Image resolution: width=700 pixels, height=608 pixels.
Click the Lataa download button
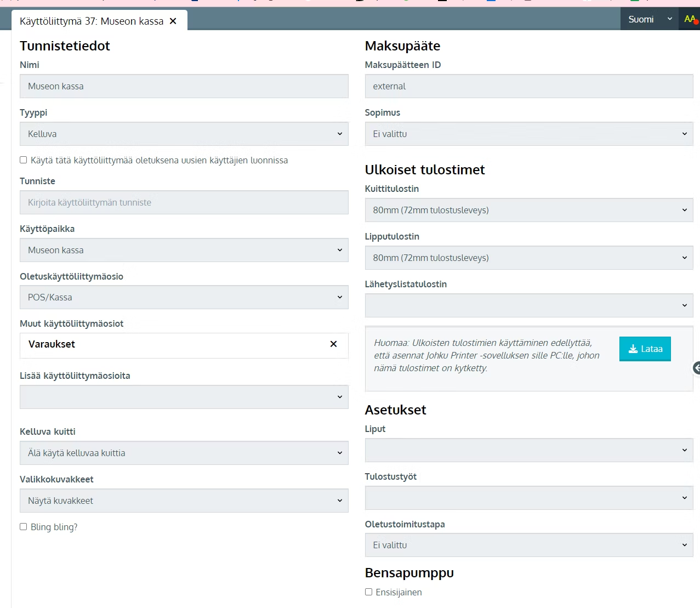[x=645, y=349]
